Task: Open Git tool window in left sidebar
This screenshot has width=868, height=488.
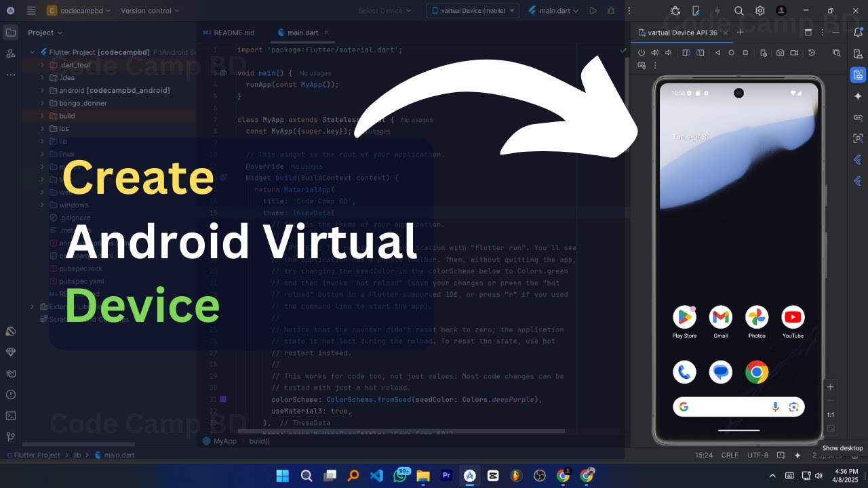Action: click(10, 436)
